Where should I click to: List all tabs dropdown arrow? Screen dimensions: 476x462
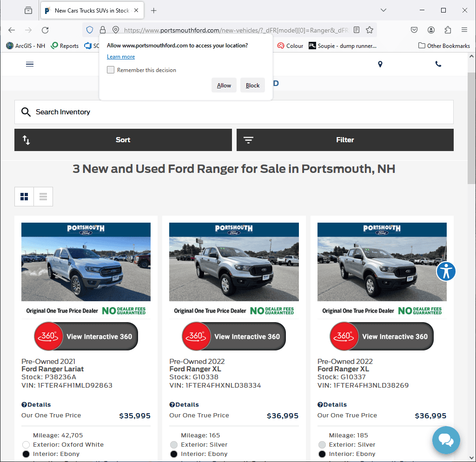point(383,10)
